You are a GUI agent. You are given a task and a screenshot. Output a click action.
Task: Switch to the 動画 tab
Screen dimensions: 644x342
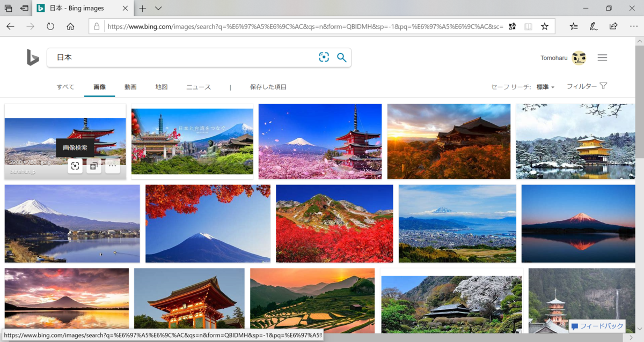point(130,87)
